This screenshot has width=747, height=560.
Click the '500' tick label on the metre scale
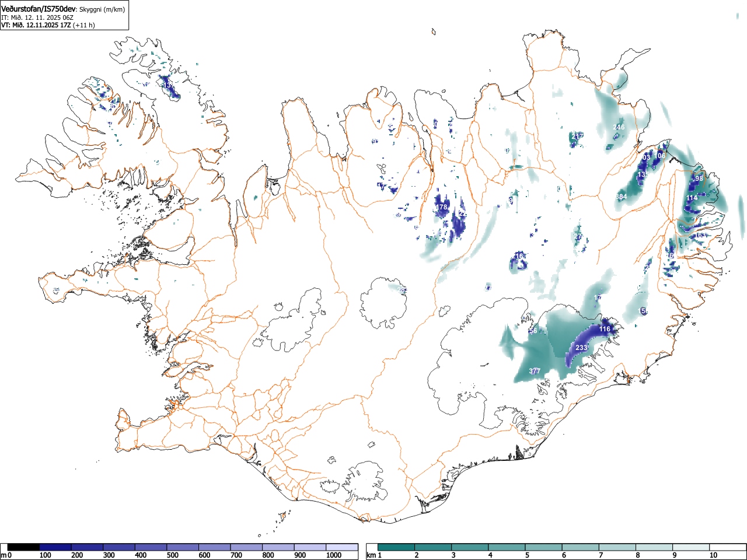point(172,555)
